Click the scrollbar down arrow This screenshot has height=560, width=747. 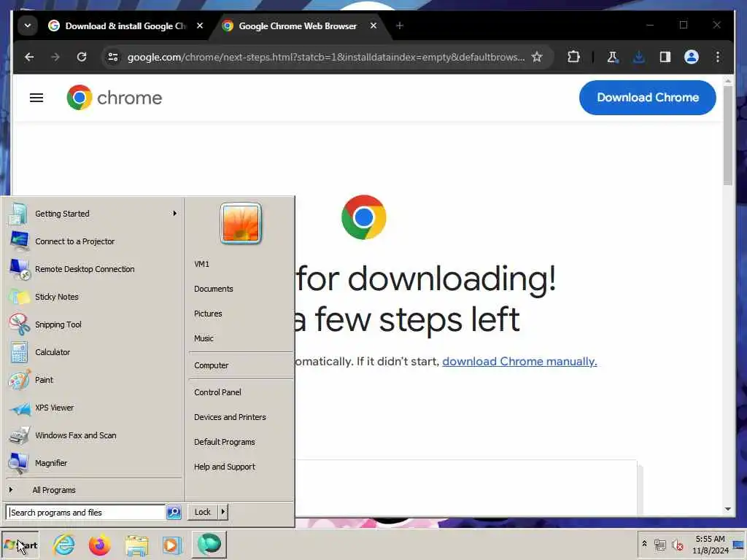pyautogui.click(x=727, y=509)
